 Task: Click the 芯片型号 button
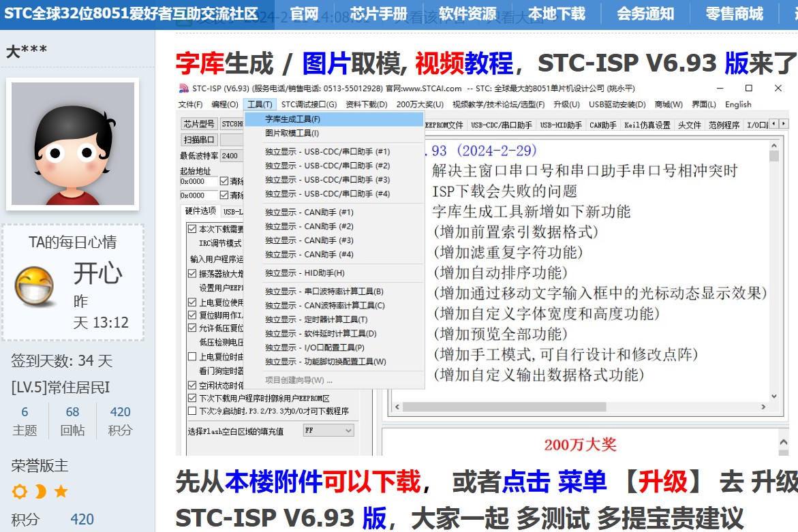(x=199, y=123)
